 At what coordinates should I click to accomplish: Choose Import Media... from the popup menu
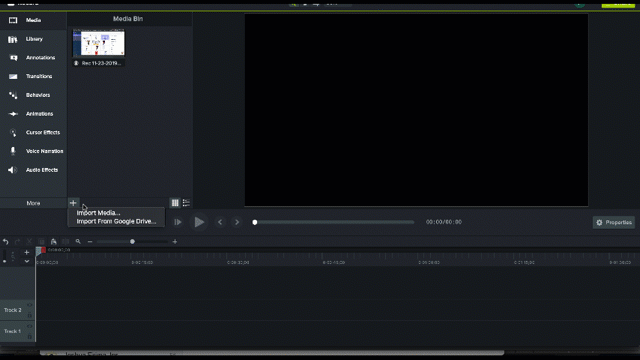pyautogui.click(x=98, y=213)
